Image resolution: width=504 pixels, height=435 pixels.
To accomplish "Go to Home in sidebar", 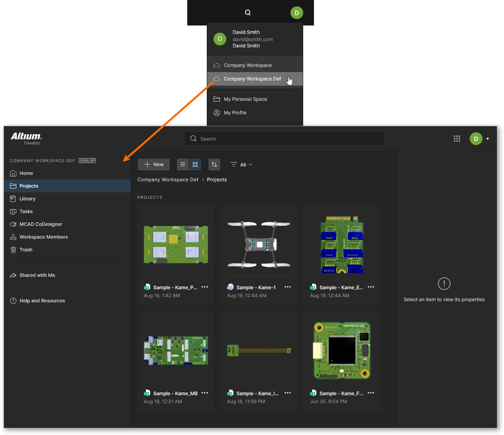I will (x=67, y=173).
